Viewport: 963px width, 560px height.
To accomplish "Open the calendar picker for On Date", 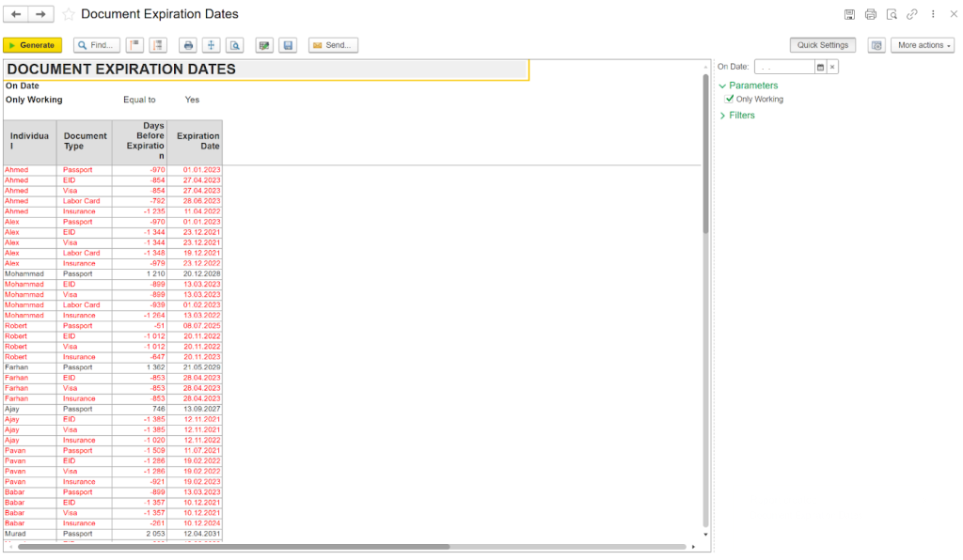I will tap(820, 68).
